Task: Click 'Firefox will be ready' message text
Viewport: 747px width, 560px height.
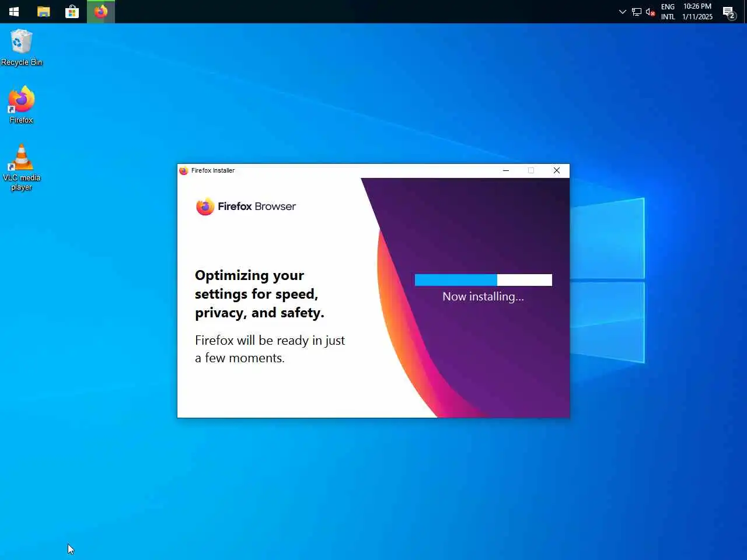Action: [x=270, y=349]
